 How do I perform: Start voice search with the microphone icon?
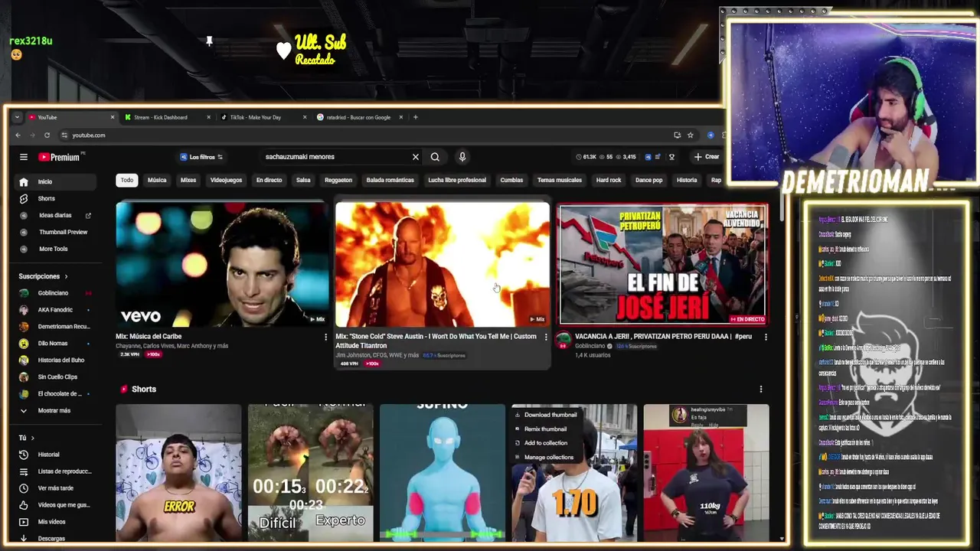[462, 157]
